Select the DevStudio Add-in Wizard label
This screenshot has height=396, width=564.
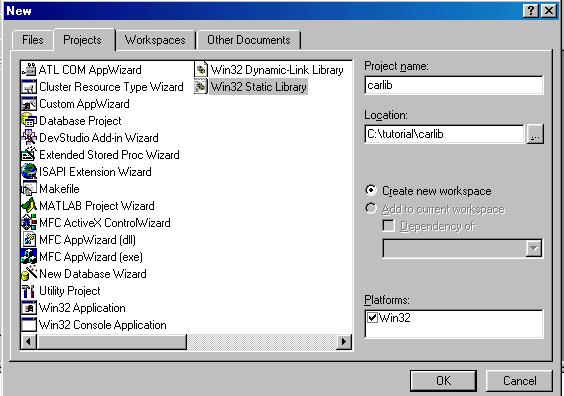(x=99, y=137)
